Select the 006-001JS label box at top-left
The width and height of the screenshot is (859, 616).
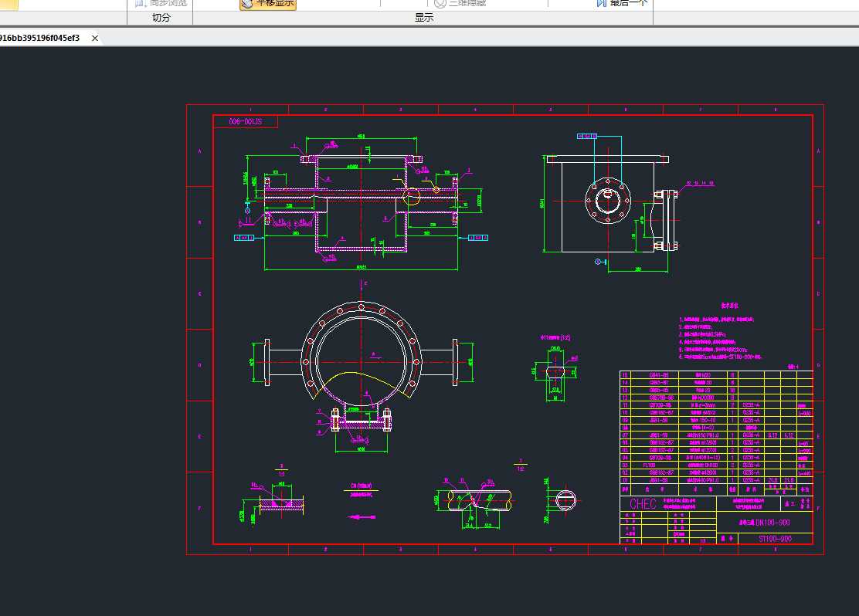tap(246, 121)
